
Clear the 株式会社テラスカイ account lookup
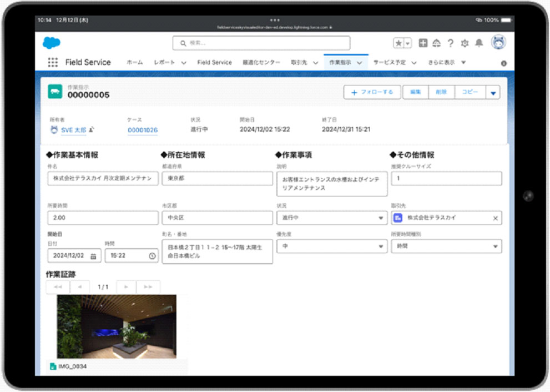pyautogui.click(x=495, y=218)
